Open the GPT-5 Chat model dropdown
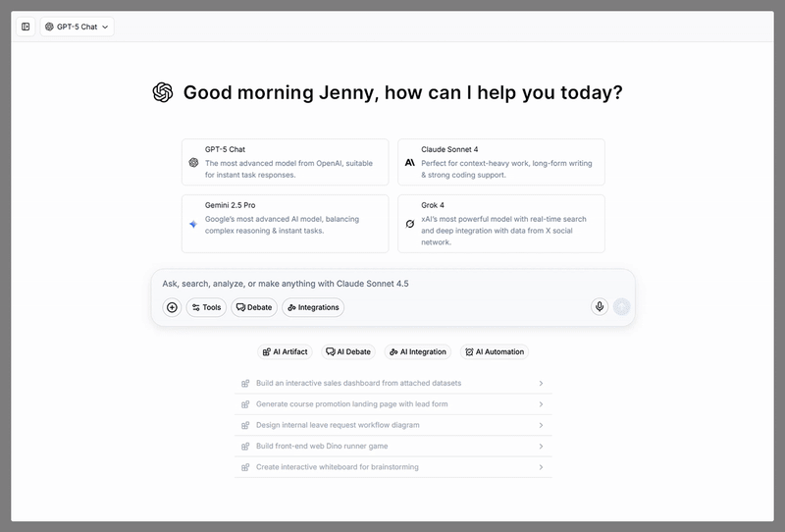Screen dimensions: 785x532 click(x=78, y=27)
